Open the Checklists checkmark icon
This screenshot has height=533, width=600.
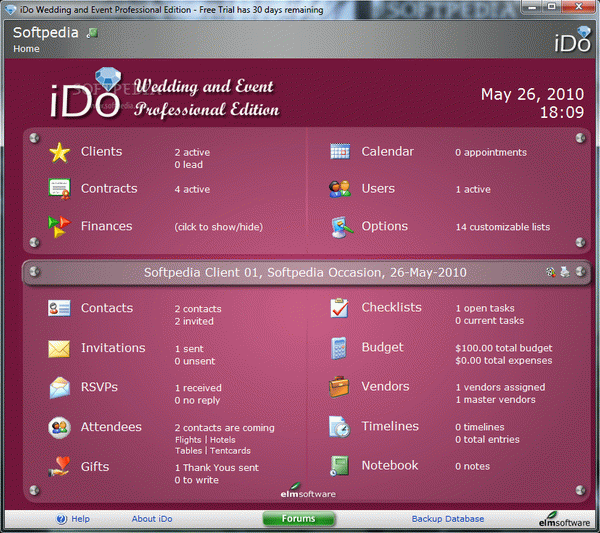[339, 308]
